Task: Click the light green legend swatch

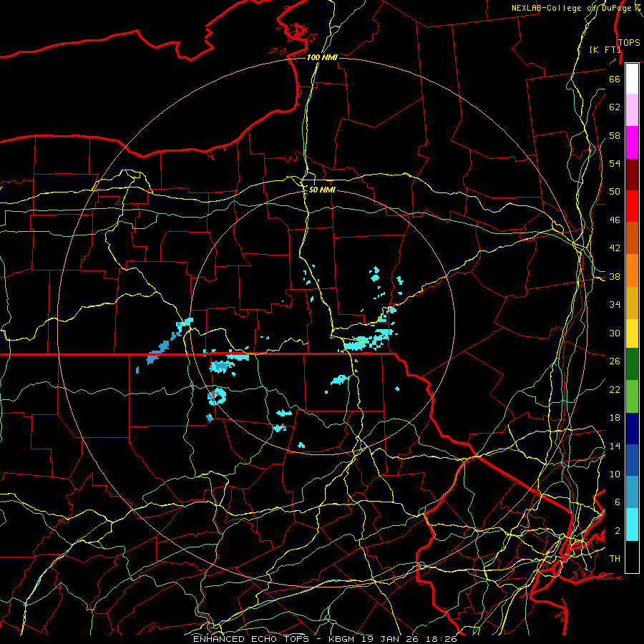Action: (x=632, y=396)
